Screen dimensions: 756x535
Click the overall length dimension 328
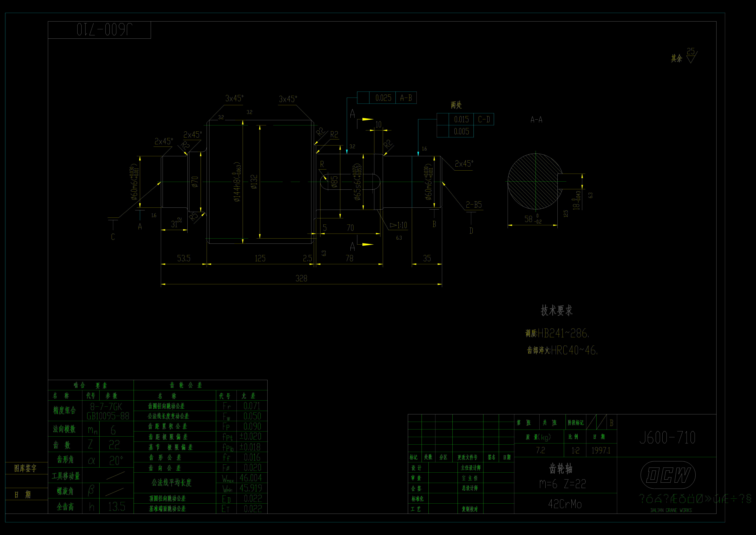(x=301, y=279)
